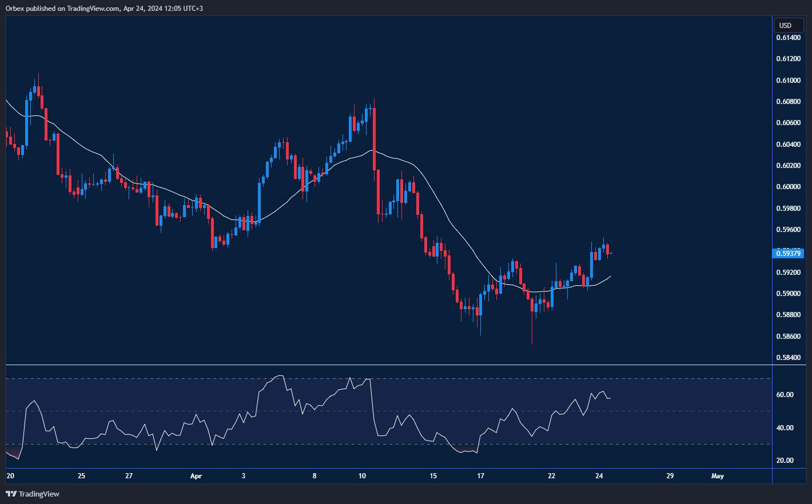812x504 pixels.
Task: Pick the 0.59600 price axis value
Action: click(x=788, y=230)
